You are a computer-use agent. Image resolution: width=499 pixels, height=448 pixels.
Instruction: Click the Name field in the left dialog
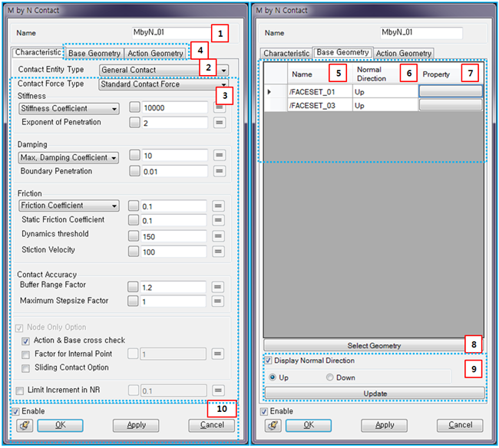click(172, 32)
